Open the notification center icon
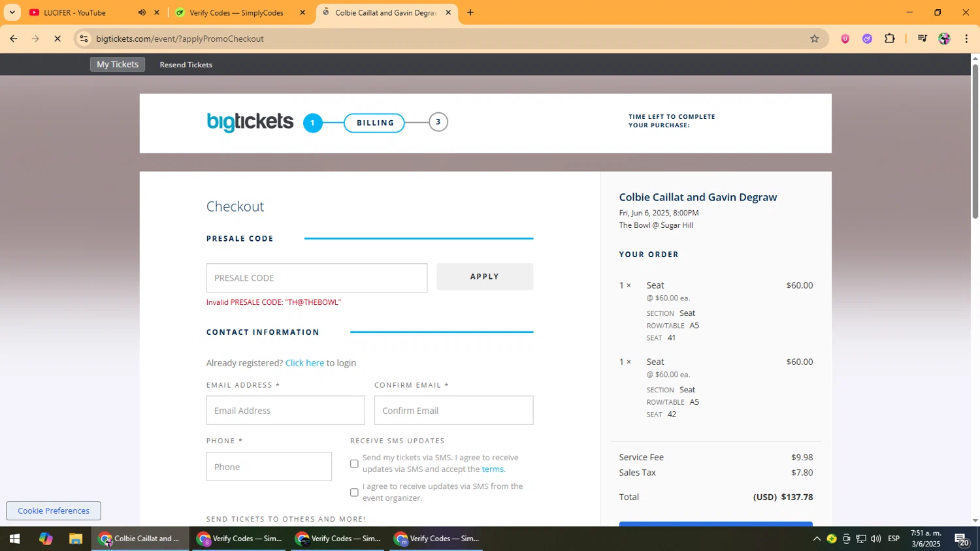 961,539
